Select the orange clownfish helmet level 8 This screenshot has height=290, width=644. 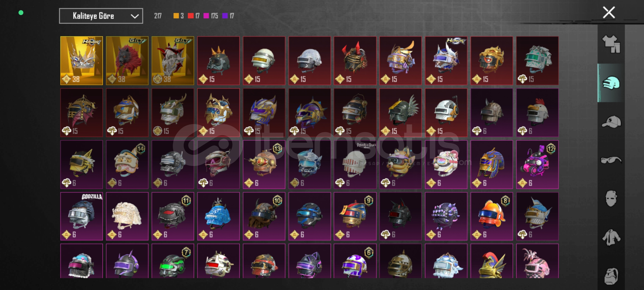tap(492, 216)
